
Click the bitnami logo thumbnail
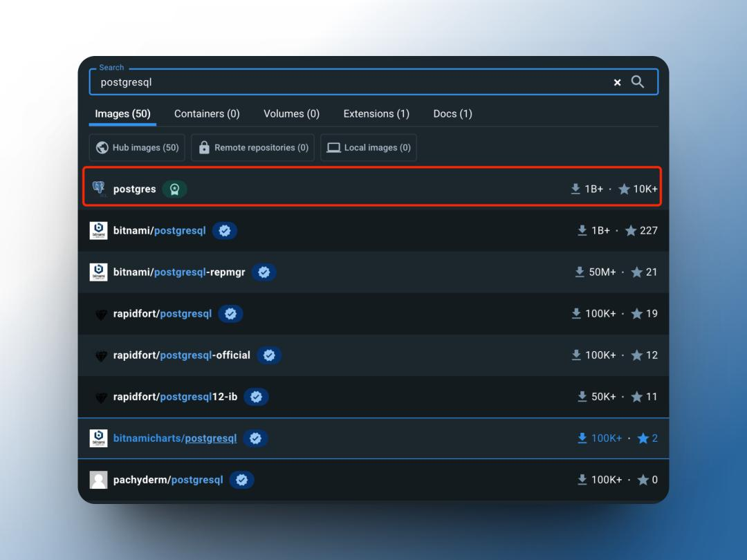coord(98,230)
